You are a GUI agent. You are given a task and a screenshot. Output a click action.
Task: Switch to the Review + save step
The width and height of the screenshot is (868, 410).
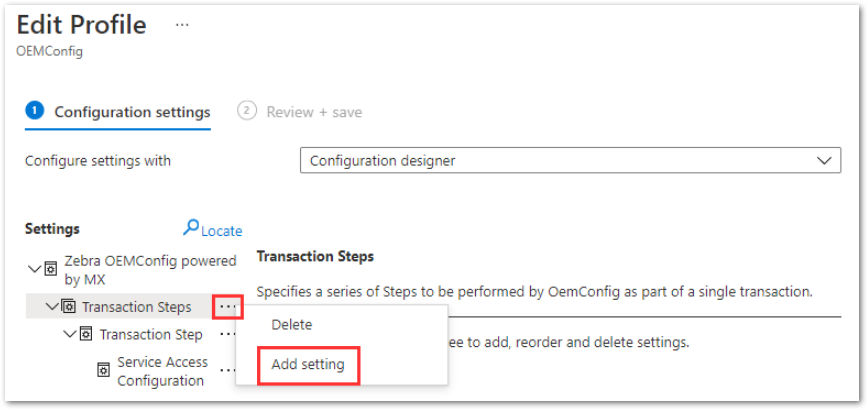coord(299,112)
